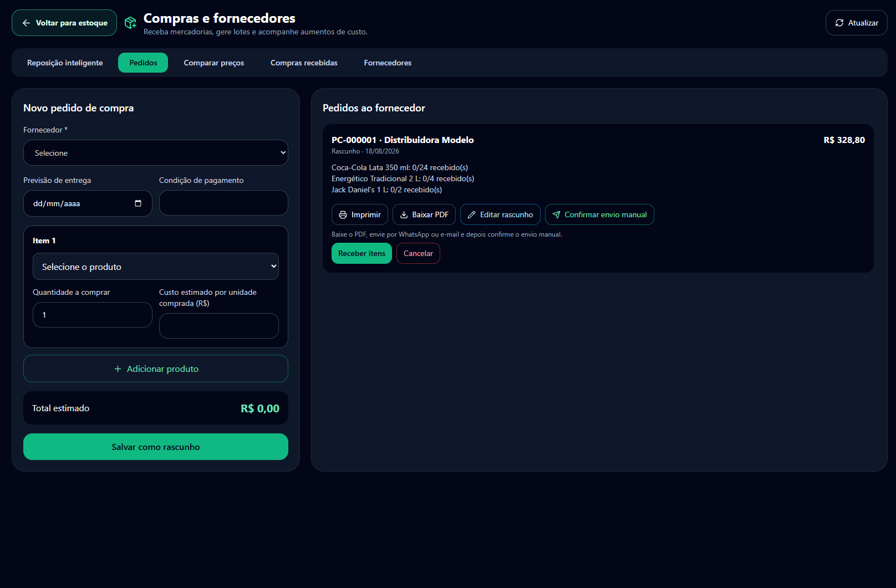This screenshot has height=588, width=896.
Task: Open the Fornecedor Selecione dropdown
Action: [156, 152]
